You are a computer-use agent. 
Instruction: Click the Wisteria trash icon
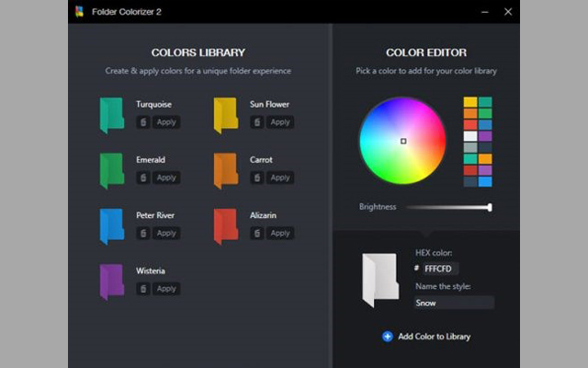coord(143,289)
